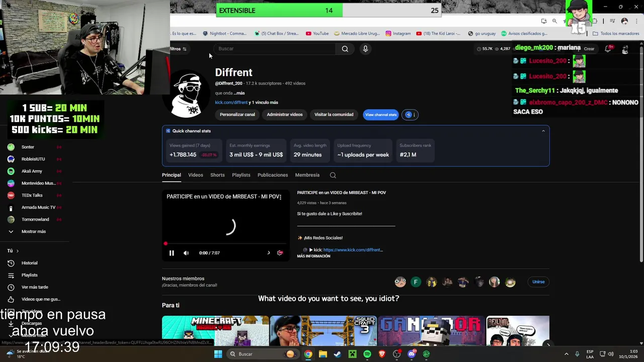Click the taskbar volume icon
This screenshot has width=644, height=362.
(611, 354)
